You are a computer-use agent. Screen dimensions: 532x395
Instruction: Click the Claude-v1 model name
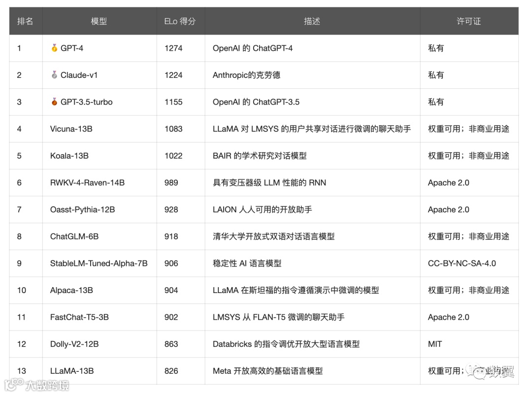(x=79, y=75)
